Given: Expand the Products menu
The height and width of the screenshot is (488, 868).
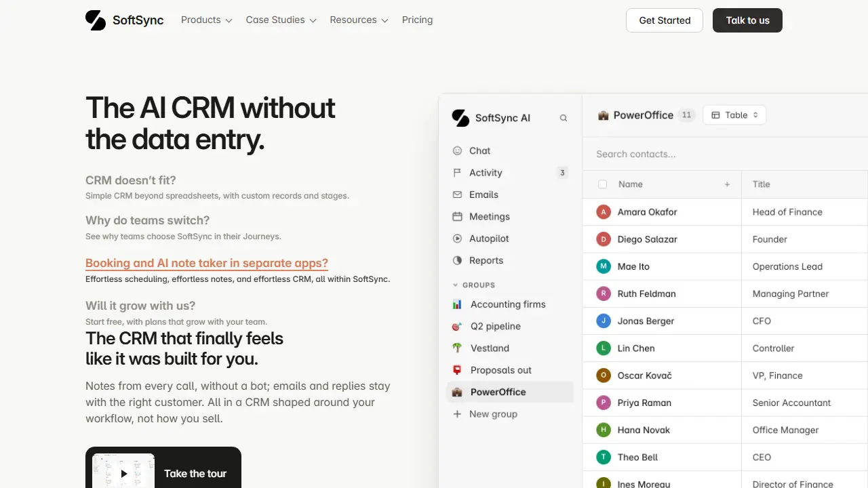Looking at the screenshot, I should [207, 20].
